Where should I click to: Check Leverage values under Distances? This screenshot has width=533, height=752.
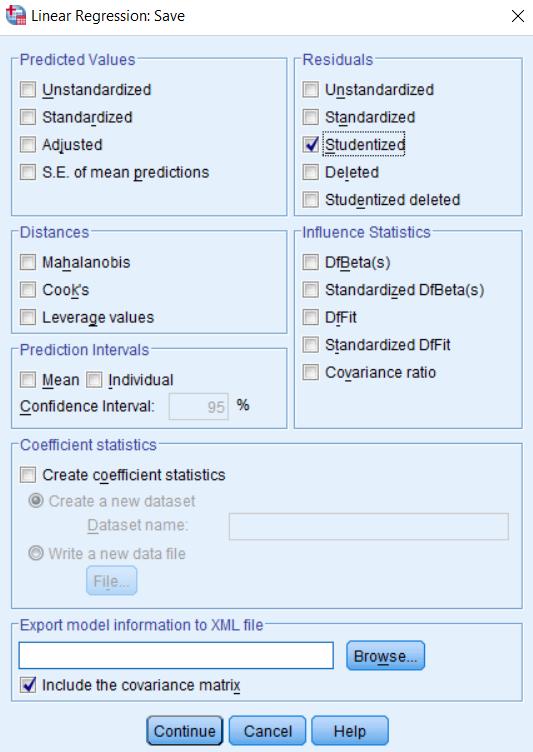[x=28, y=317]
